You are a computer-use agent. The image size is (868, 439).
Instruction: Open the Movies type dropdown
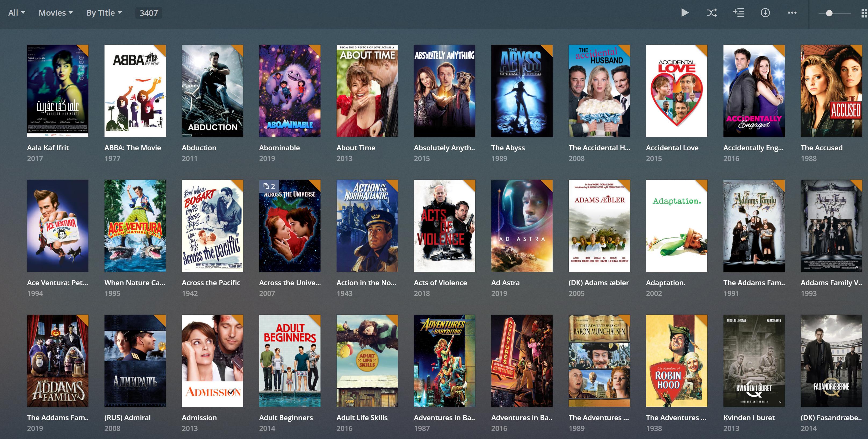(x=56, y=13)
